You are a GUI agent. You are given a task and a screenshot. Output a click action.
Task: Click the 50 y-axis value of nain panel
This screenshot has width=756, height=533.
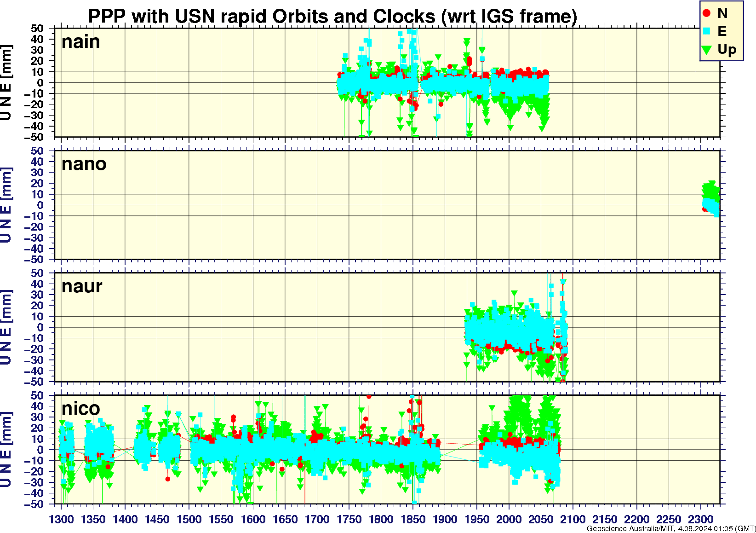(37, 29)
